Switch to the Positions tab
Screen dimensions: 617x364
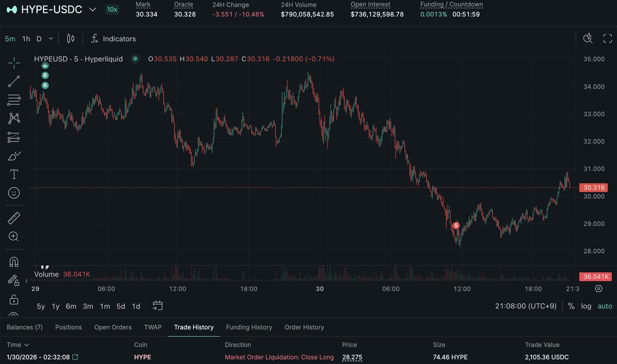pyautogui.click(x=68, y=327)
